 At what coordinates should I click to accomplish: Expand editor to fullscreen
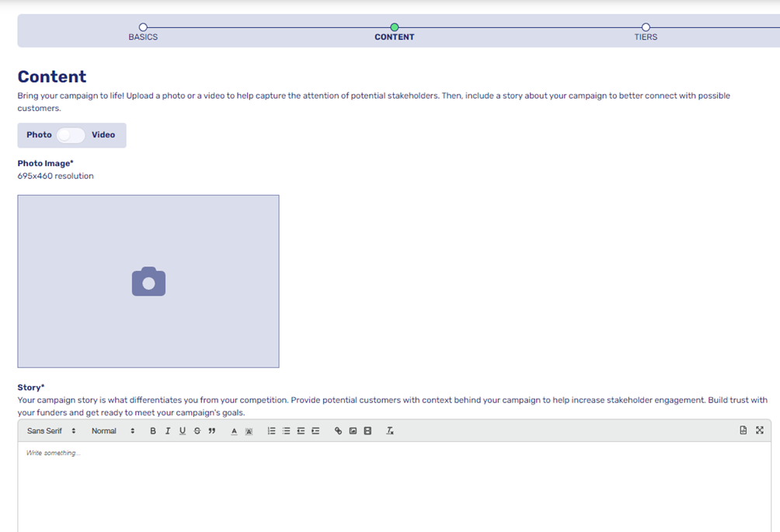click(760, 430)
